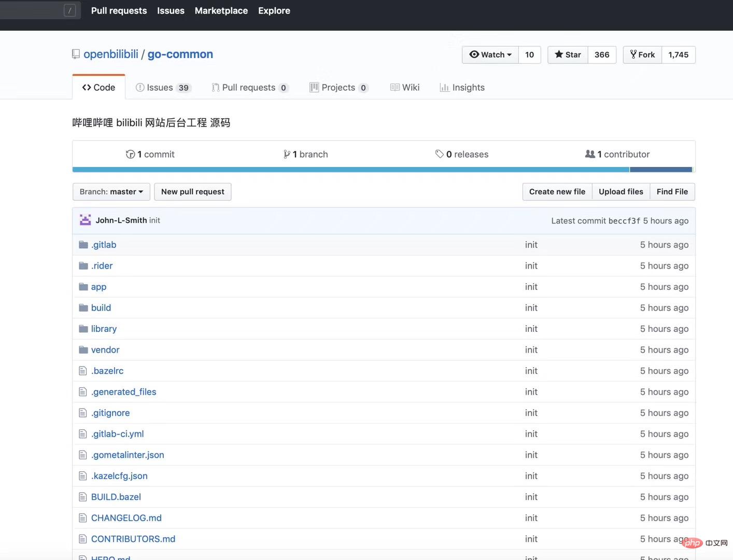This screenshot has height=560, width=733.
Task: View the 10 watchers count
Action: (530, 54)
